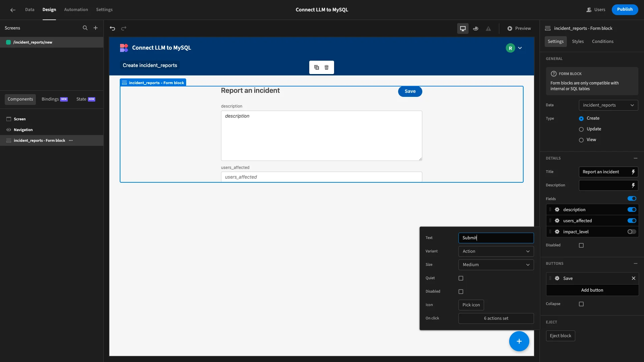Select the Components tab
The width and height of the screenshot is (644, 362).
[x=20, y=99]
